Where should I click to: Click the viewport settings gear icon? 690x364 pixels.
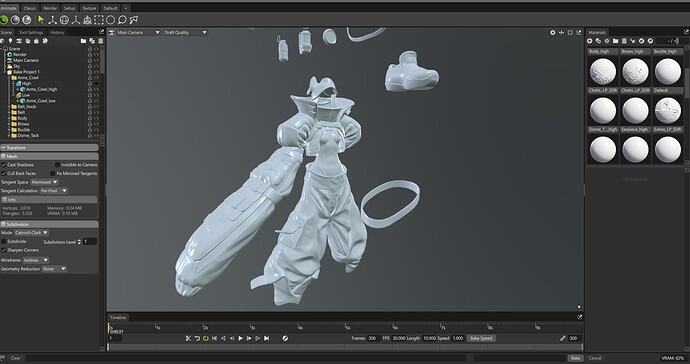click(553, 33)
